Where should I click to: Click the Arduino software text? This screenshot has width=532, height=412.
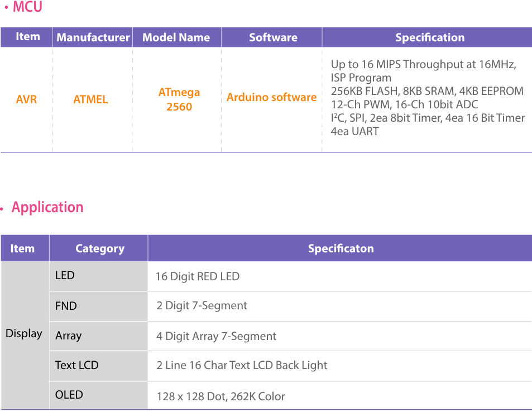coord(271,97)
